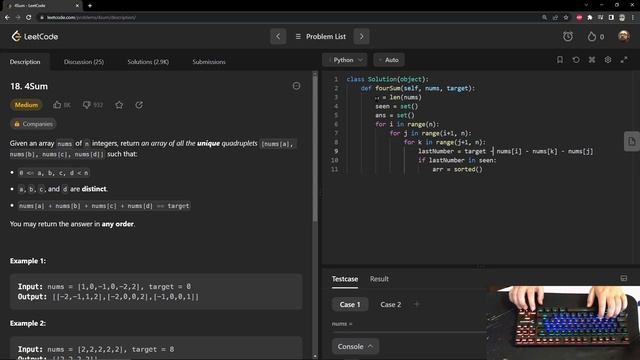
Task: Click code line 11 with sorted()
Action: click(x=458, y=169)
